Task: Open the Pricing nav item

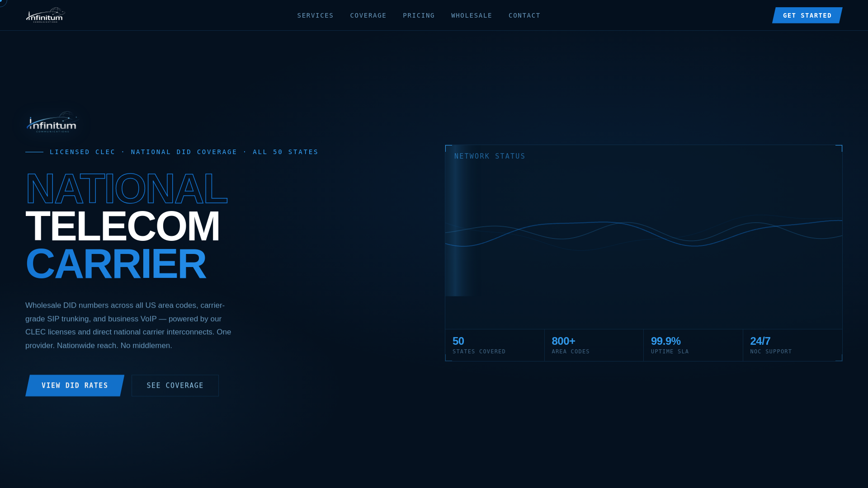Action: 419,15
